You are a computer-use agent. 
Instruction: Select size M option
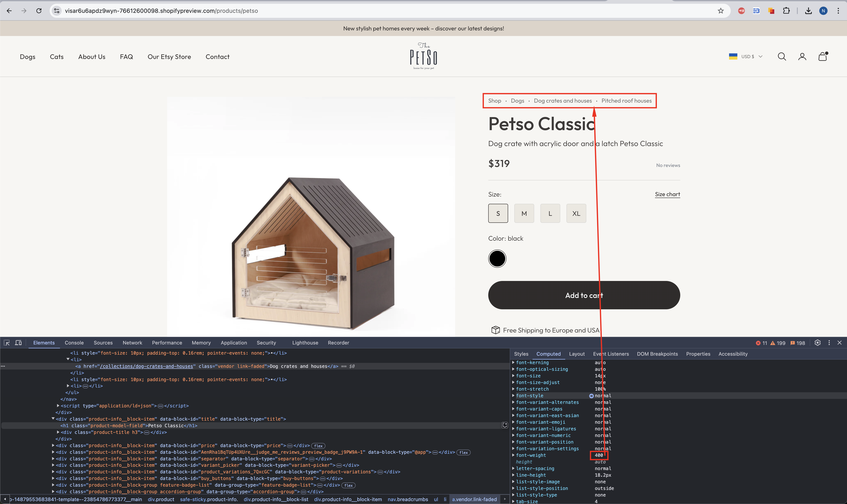pos(524,213)
